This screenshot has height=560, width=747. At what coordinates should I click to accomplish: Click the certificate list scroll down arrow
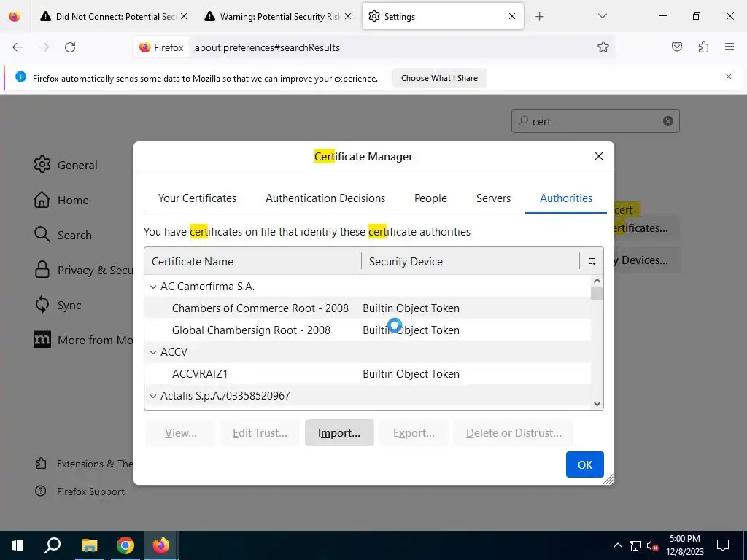coord(597,404)
